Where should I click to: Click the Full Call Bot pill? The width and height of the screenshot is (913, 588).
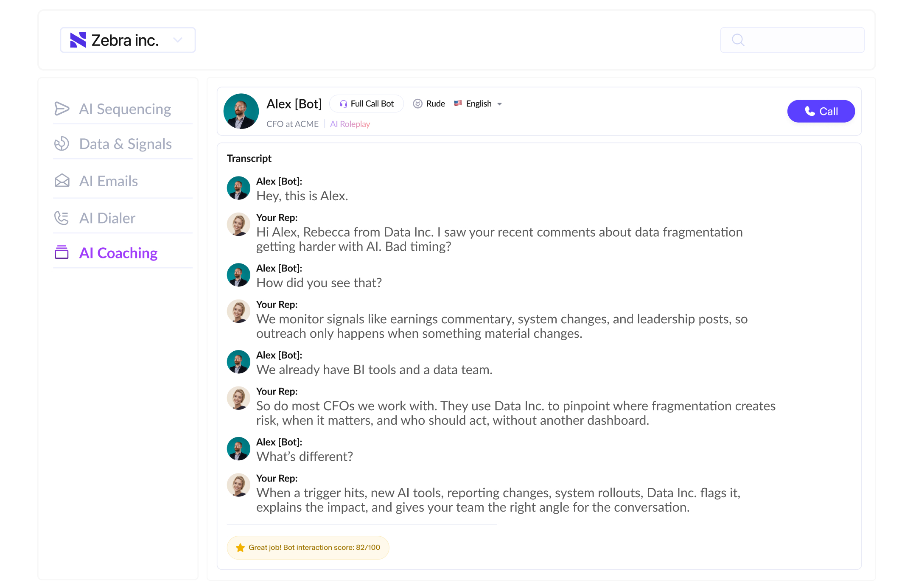pyautogui.click(x=367, y=104)
